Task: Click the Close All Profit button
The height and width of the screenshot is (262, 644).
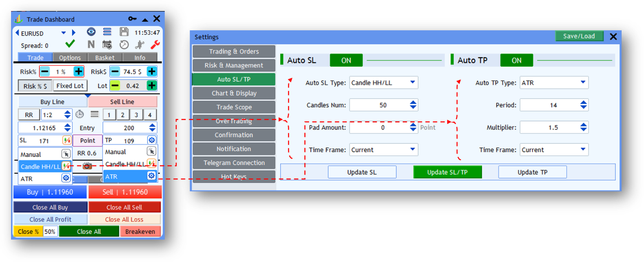Action: (50, 219)
